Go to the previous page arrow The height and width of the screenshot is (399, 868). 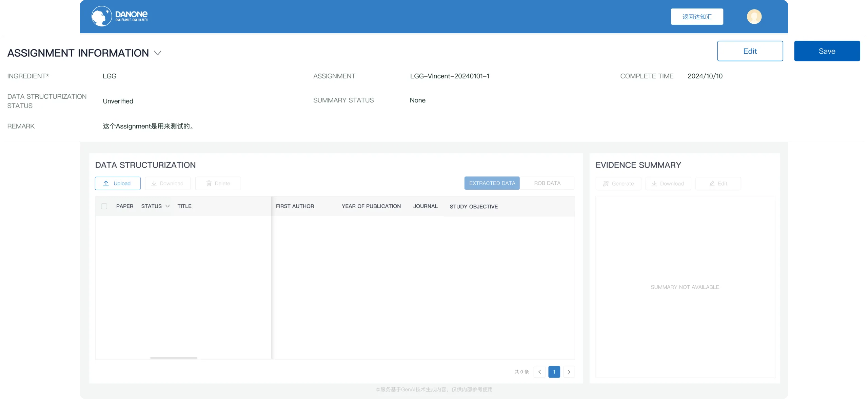(539, 372)
